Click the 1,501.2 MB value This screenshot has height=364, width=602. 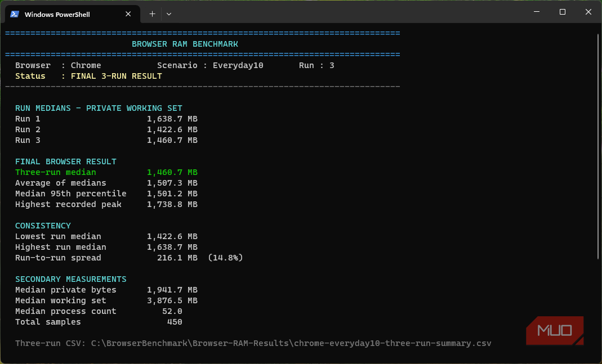click(x=172, y=194)
